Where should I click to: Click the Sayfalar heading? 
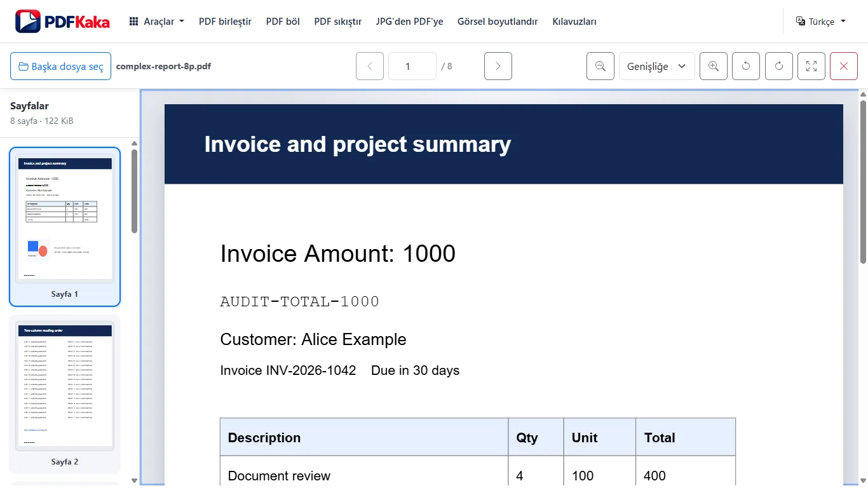[x=30, y=106]
